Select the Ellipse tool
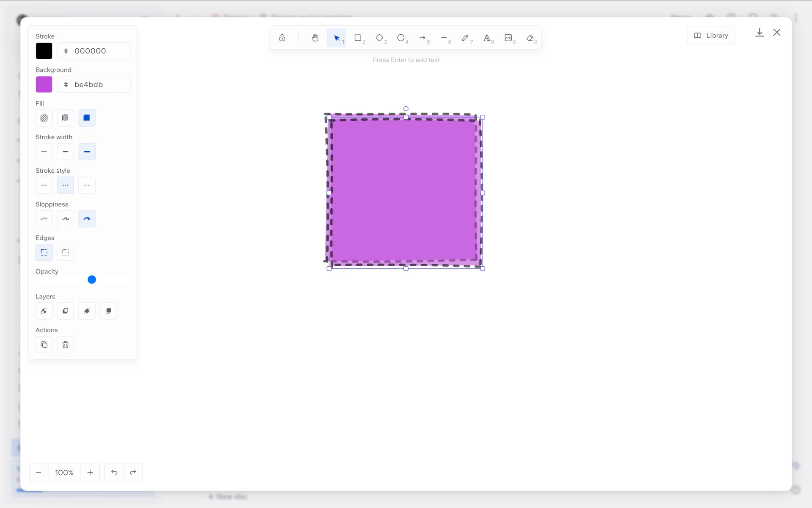 401,38
